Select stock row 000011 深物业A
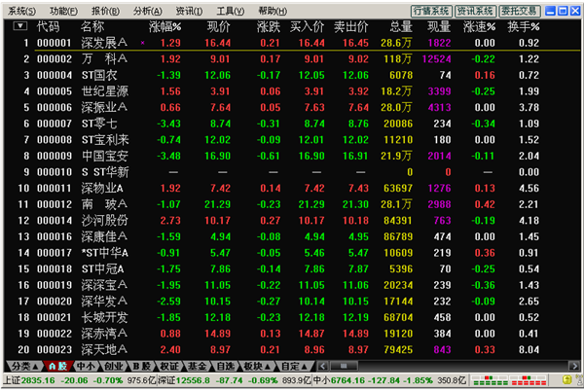The image size is (584, 392). click(292, 189)
